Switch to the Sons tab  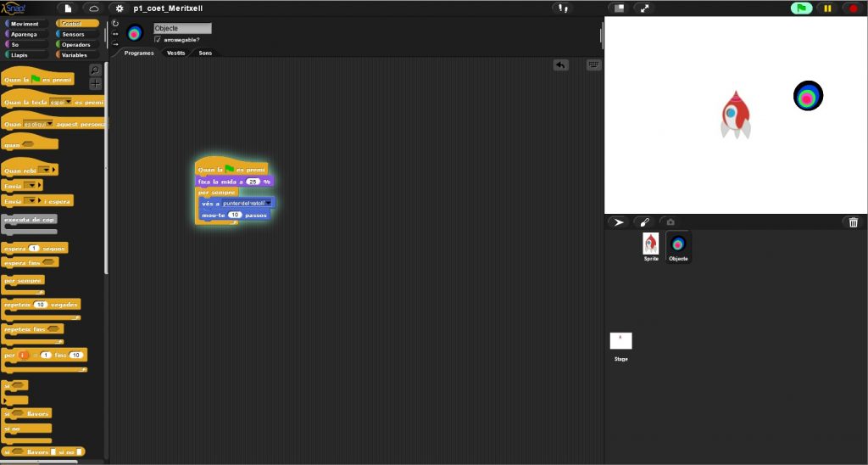[x=205, y=53]
